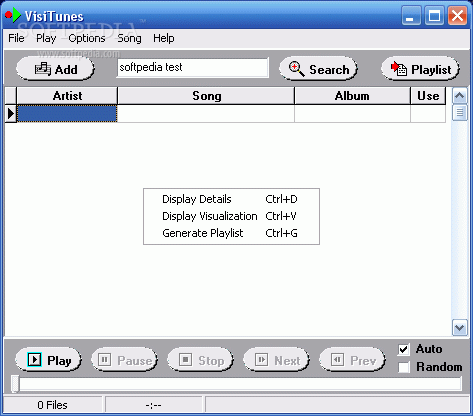Enable the Random checkbox
Image resolution: width=473 pixels, height=416 pixels.
(x=403, y=367)
